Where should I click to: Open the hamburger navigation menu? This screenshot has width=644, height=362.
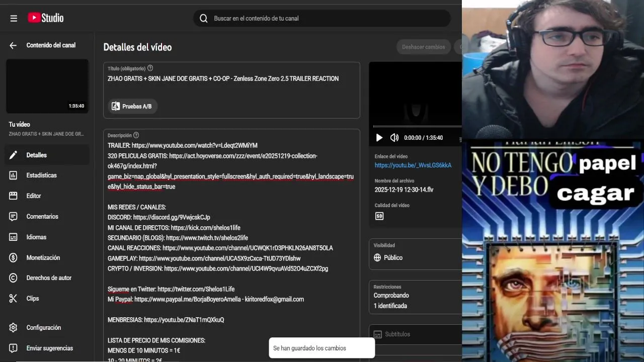(14, 19)
